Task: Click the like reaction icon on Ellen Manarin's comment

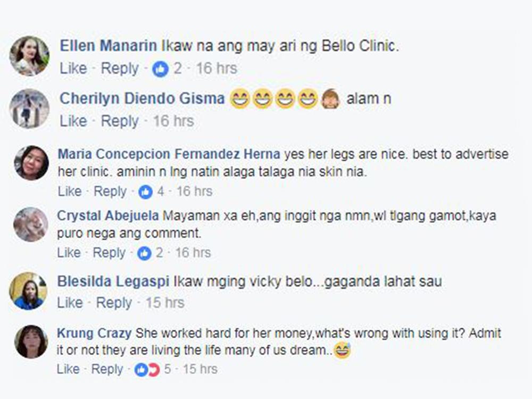Action: [160, 69]
